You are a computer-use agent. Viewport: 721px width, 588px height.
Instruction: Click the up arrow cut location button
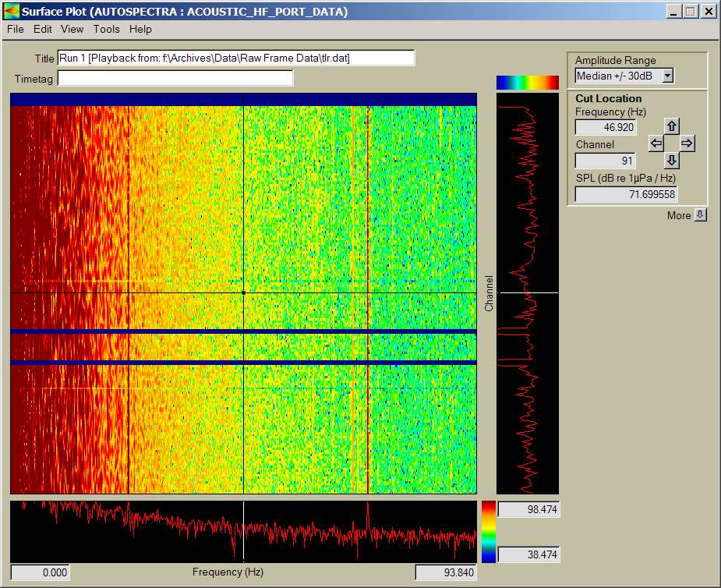[x=672, y=126]
